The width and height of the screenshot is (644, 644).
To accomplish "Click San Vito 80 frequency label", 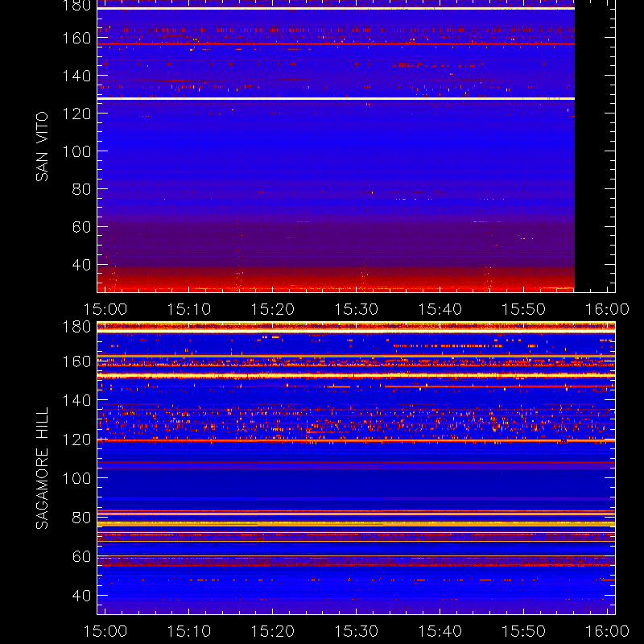I will point(82,189).
